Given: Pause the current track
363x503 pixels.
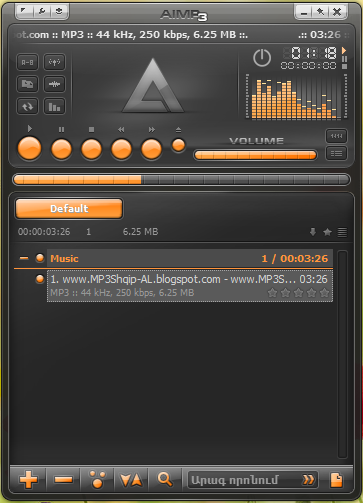Looking at the screenshot, I should point(61,149).
